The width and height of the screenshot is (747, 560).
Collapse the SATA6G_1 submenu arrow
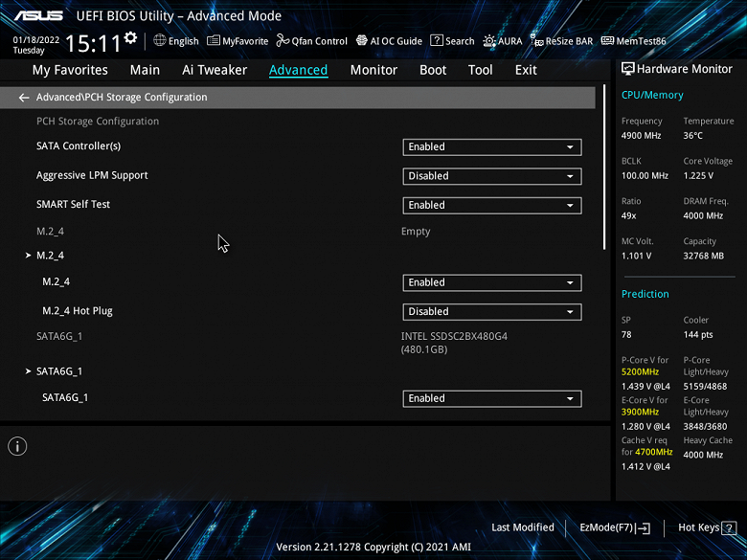click(28, 371)
